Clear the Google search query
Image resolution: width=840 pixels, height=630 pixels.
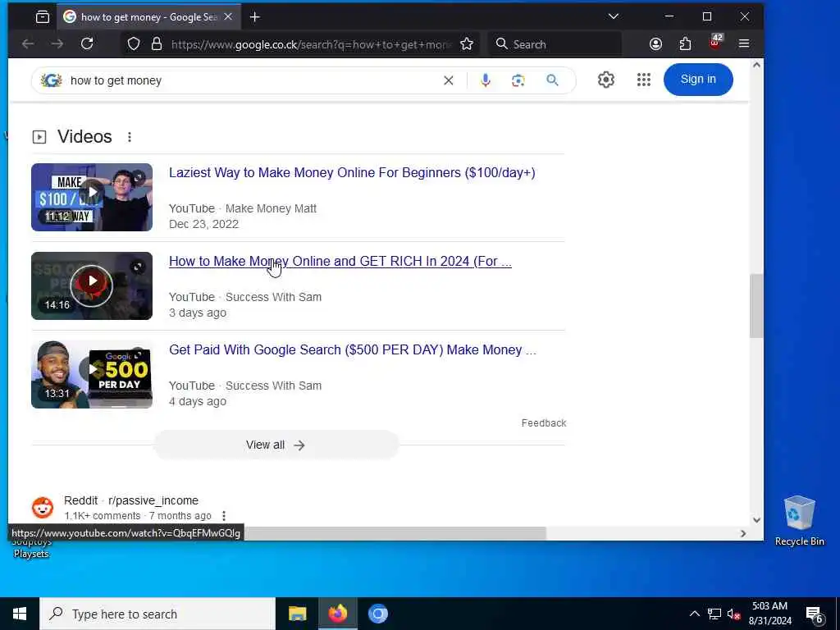tap(449, 80)
